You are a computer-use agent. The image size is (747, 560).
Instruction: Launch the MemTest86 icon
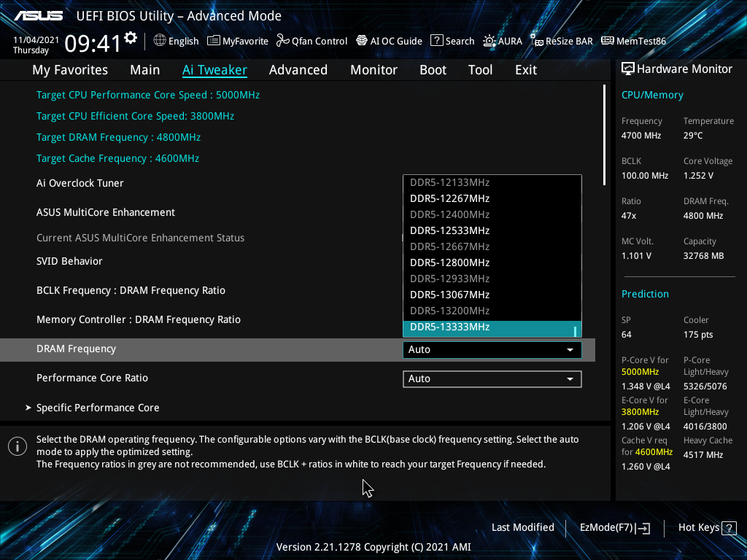coord(608,41)
